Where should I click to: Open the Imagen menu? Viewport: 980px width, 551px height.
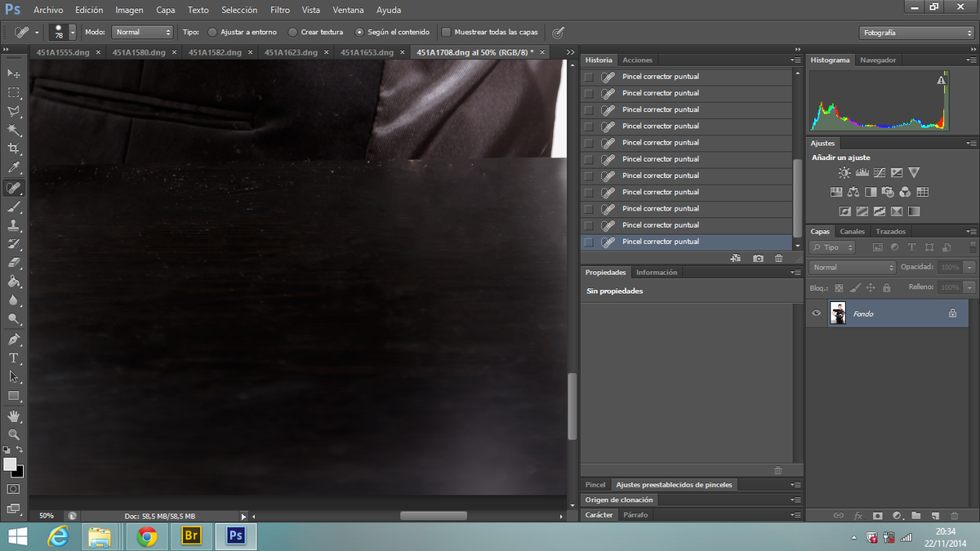coord(130,10)
